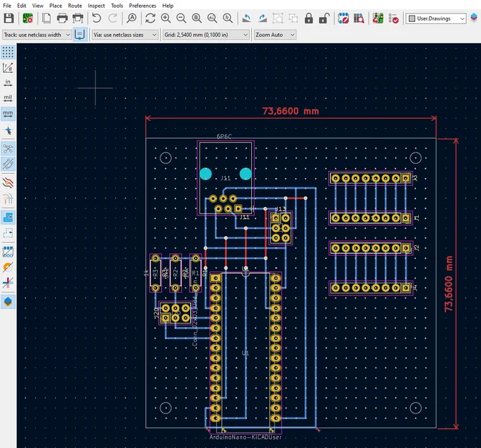This screenshot has width=481, height=448.
Task: Open Page Settings icon
Action: tap(47, 18)
